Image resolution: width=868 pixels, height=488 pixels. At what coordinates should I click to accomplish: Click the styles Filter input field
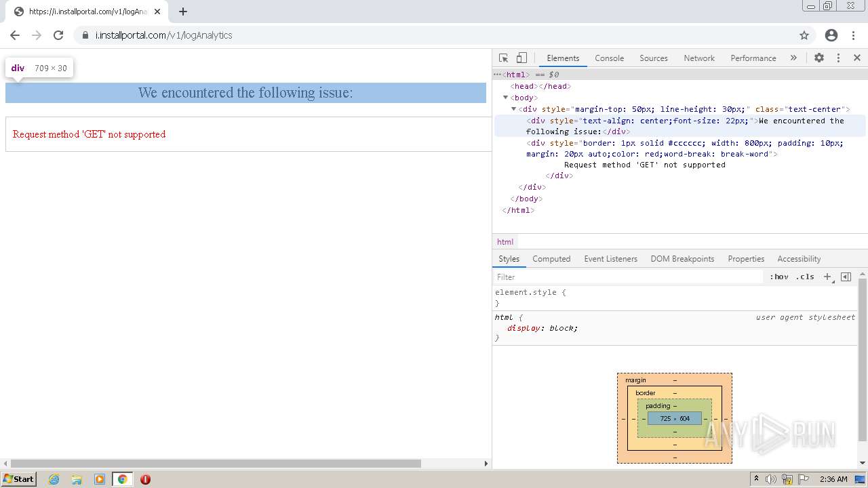coord(628,277)
